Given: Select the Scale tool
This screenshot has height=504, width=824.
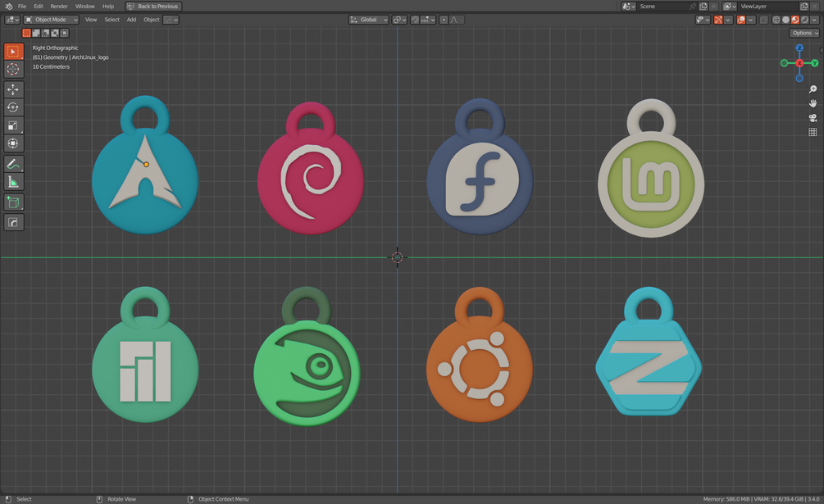Looking at the screenshot, I should tap(13, 125).
